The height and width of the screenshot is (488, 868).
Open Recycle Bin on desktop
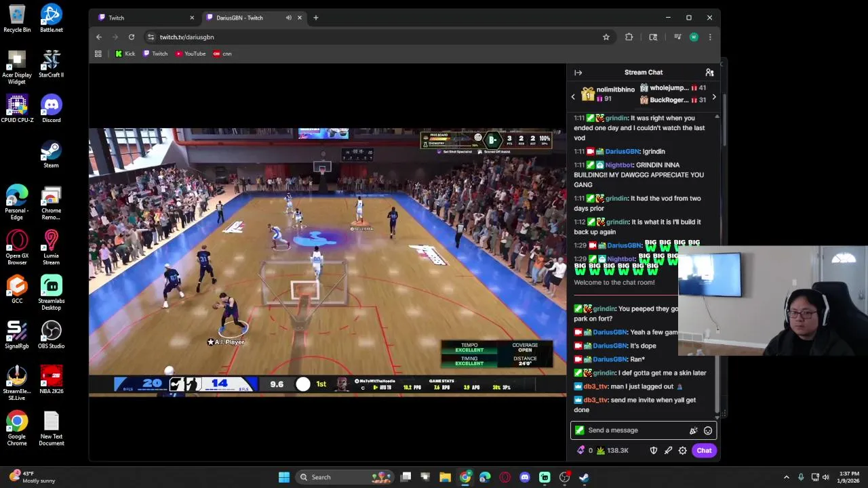point(17,18)
